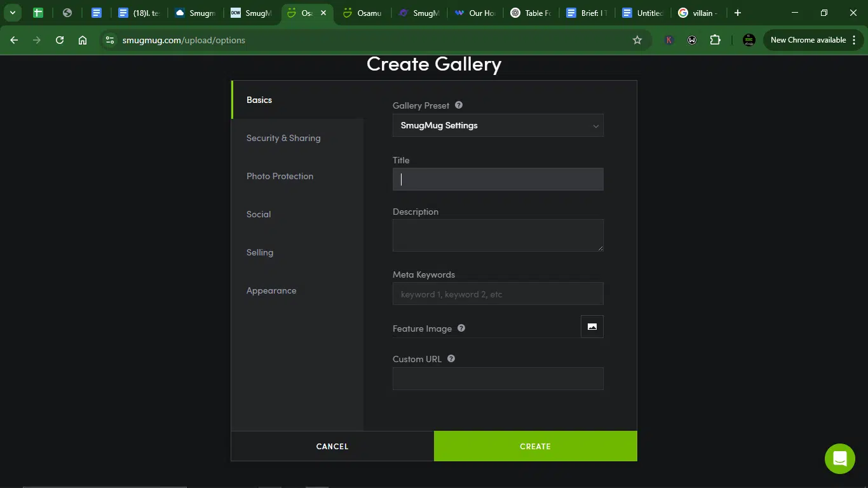The height and width of the screenshot is (488, 868).
Task: Open the Security & Sharing section
Action: coord(283,138)
